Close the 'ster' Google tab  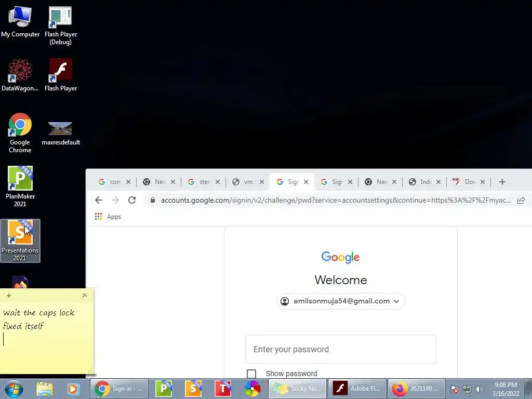coord(218,182)
